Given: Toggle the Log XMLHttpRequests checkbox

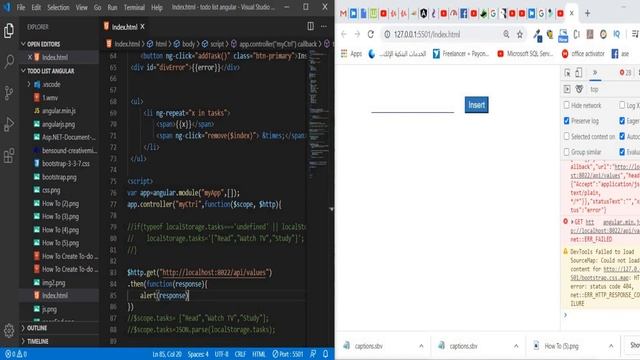Looking at the screenshot, I should pyautogui.click(x=622, y=105).
